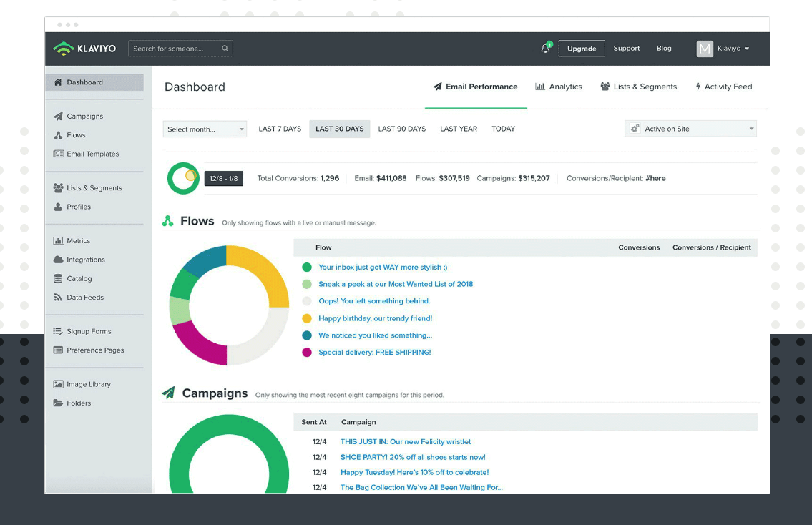Open the 'Happy birthday, our trendy friend!' flow
The height and width of the screenshot is (525, 812).
pos(375,318)
